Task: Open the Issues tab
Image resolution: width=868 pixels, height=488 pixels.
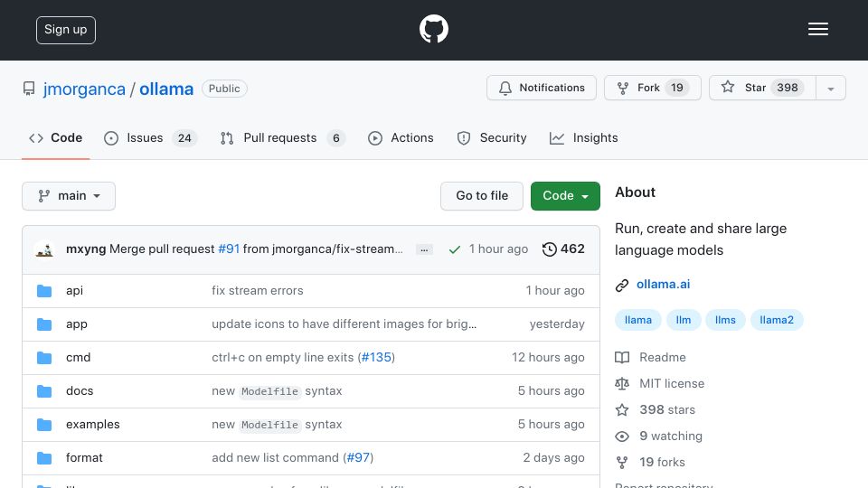Action: [151, 137]
